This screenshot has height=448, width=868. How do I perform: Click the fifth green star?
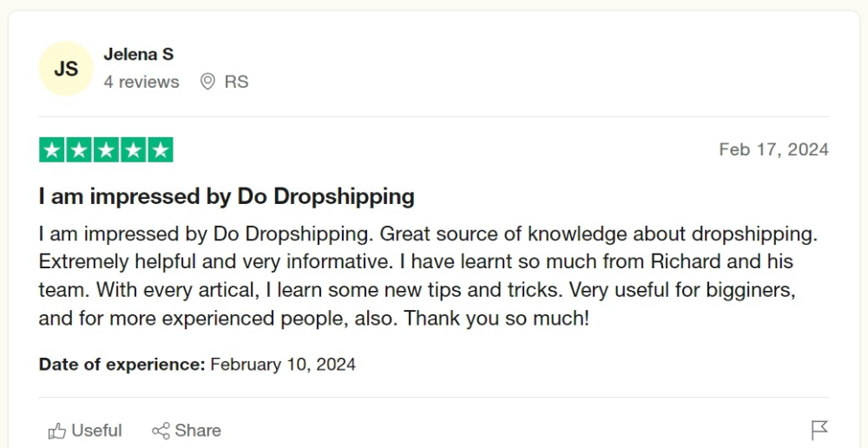pos(161,150)
